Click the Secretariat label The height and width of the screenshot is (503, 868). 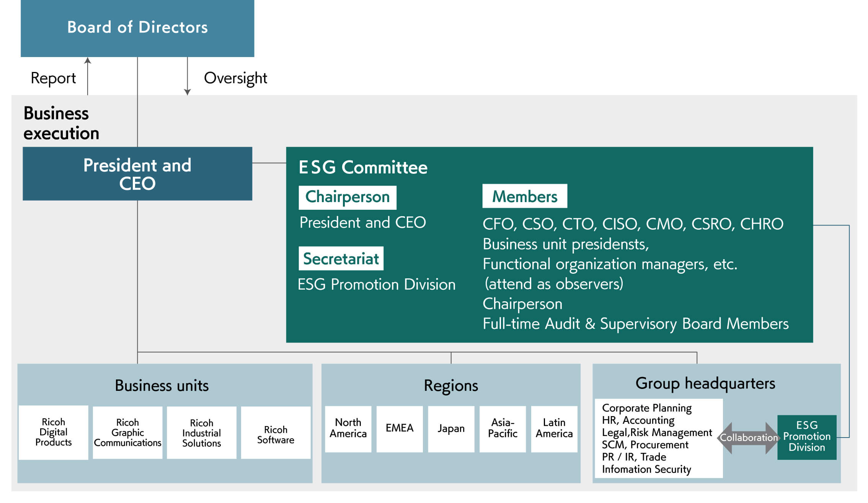pyautogui.click(x=341, y=258)
